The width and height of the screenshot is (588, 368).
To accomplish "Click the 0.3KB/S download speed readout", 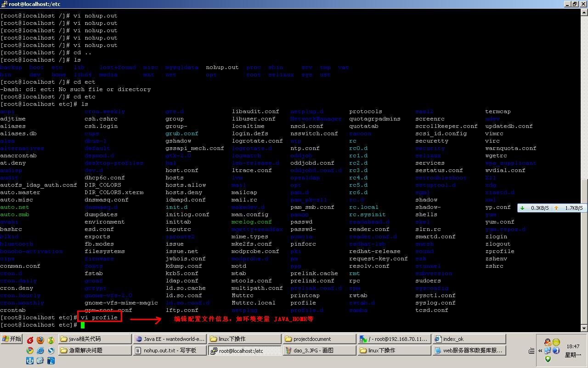I will point(540,208).
